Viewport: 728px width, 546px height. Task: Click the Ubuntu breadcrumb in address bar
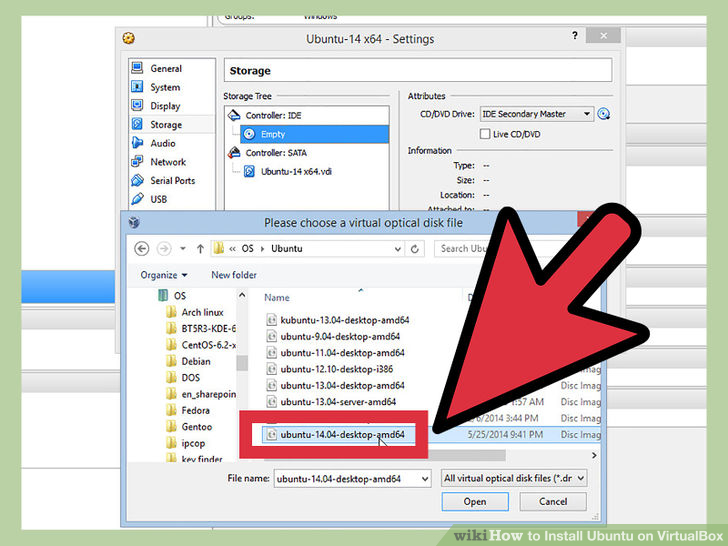coord(286,248)
